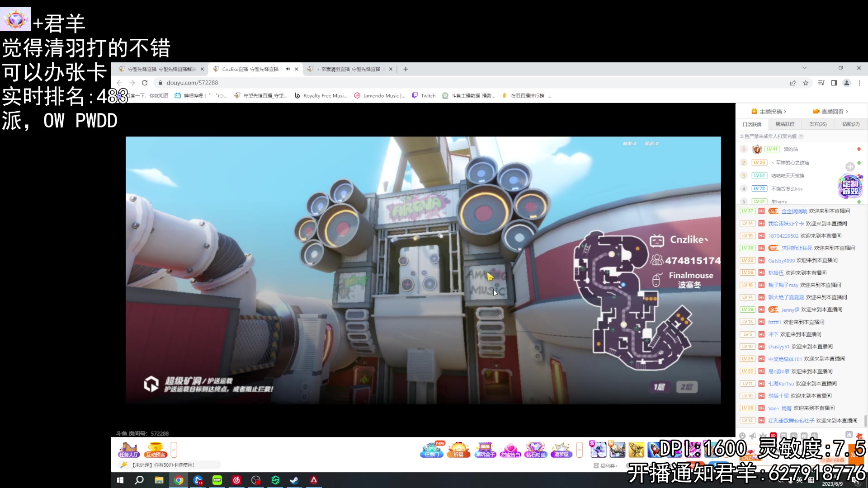This screenshot has width=868, height=488.
Task: Switch to the 帝宸清羽直播 tab
Action: 350,69
